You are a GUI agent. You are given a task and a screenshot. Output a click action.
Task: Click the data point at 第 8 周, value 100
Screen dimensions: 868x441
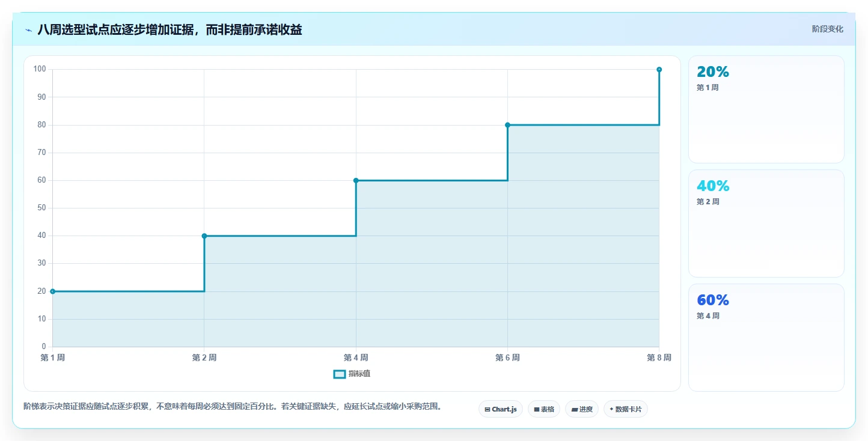pyautogui.click(x=659, y=70)
